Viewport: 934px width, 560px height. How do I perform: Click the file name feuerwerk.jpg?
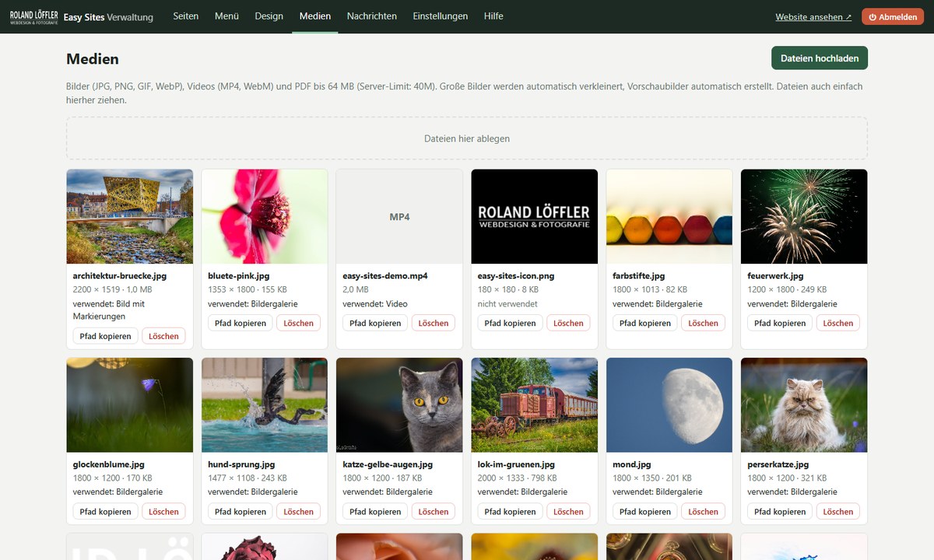pyautogui.click(x=775, y=276)
